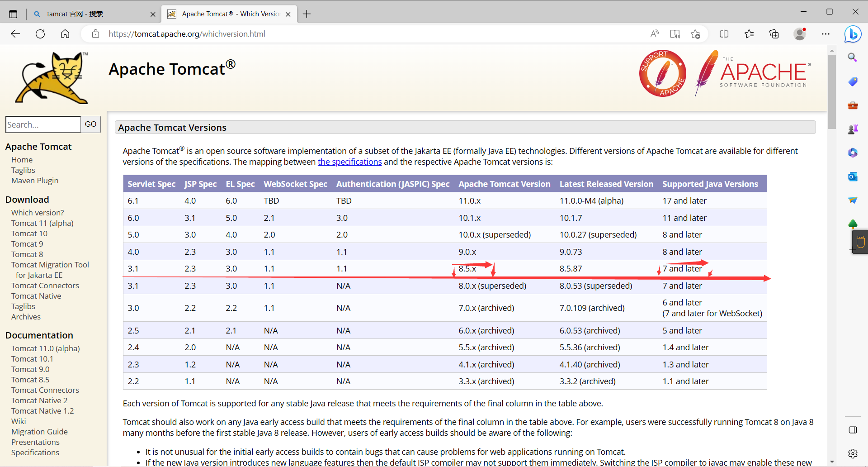Open sidebar search tool
This screenshot has width=868, height=467.
[x=853, y=57]
